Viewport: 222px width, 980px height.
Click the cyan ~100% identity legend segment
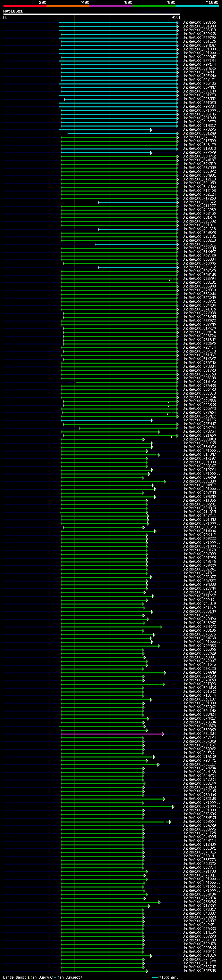pyautogui.click(x=197, y=6)
